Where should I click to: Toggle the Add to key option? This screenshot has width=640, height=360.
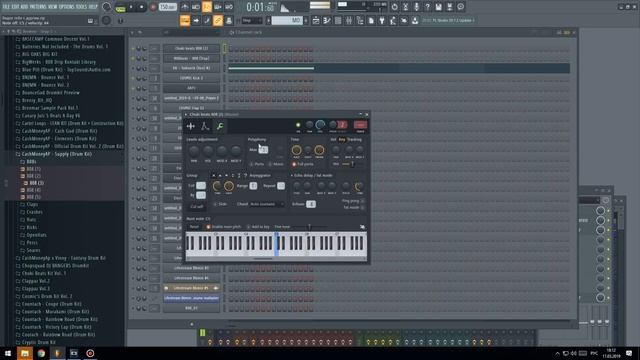[x=258, y=227]
